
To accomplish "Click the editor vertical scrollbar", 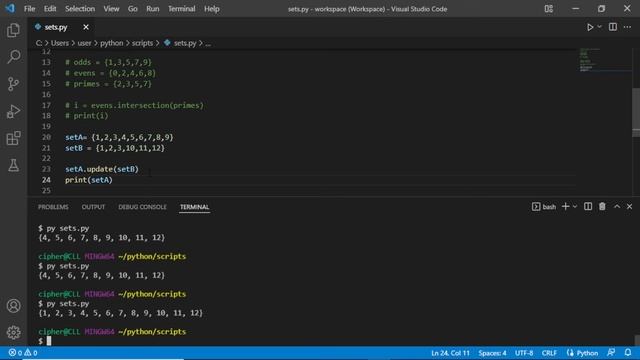I will point(636,112).
